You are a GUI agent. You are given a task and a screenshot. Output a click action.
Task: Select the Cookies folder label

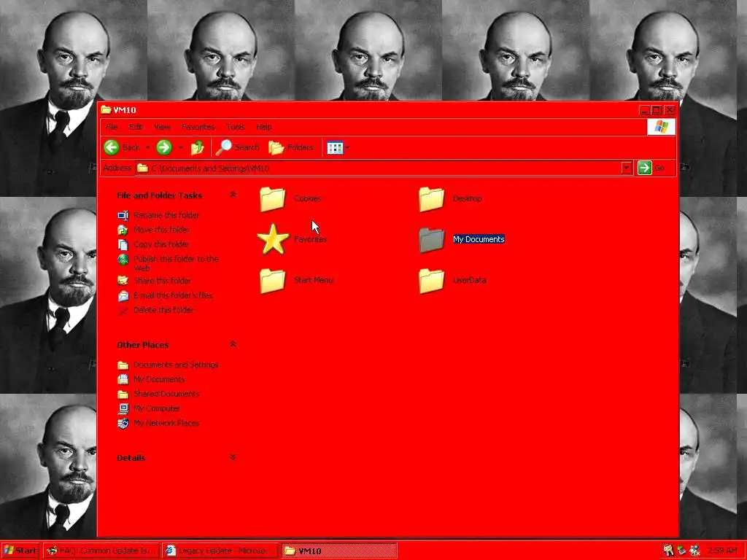[307, 198]
